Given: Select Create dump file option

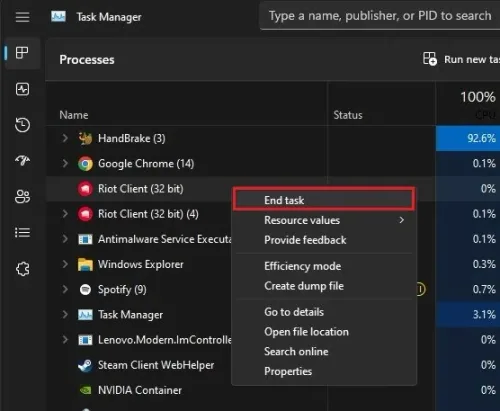Looking at the screenshot, I should 324,286.
